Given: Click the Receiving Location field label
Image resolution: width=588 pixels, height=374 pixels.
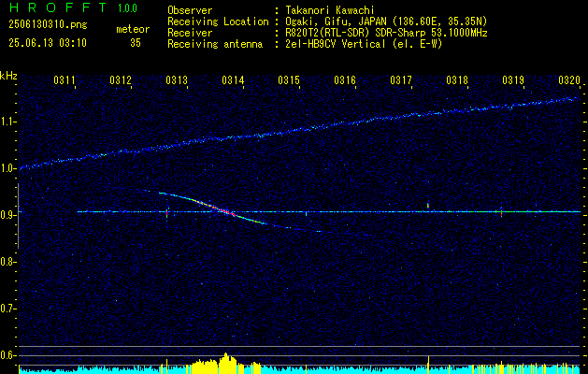Looking at the screenshot, I should coord(218,22).
